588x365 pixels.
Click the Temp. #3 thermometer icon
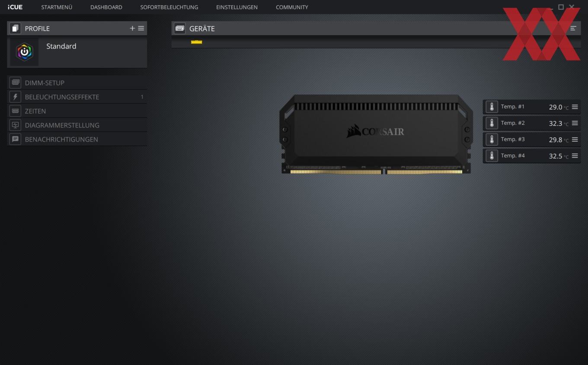pyautogui.click(x=492, y=140)
